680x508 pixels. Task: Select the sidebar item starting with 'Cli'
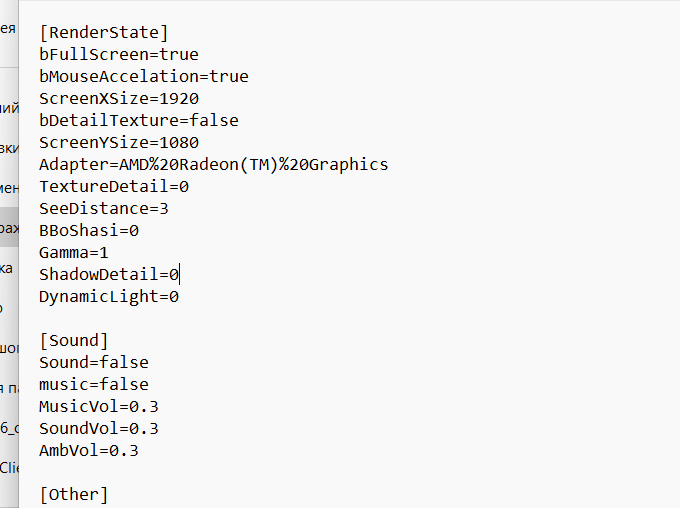(x=9, y=468)
